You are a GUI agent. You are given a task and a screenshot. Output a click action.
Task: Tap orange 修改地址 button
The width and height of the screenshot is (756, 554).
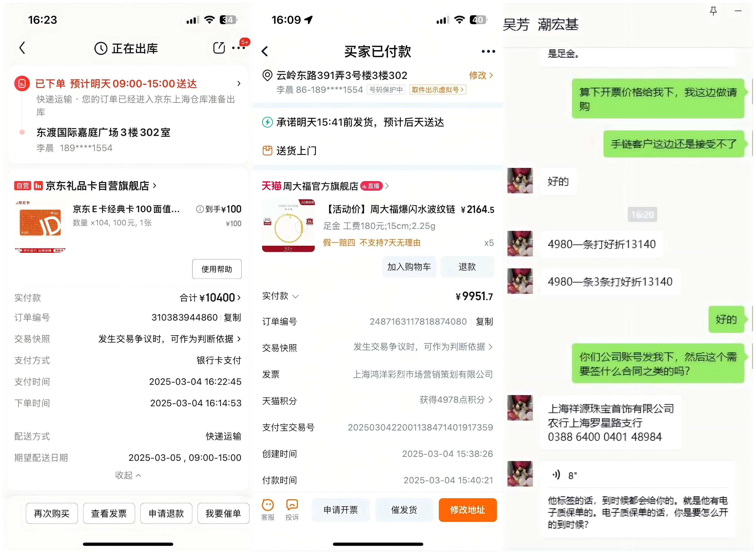pyautogui.click(x=467, y=510)
